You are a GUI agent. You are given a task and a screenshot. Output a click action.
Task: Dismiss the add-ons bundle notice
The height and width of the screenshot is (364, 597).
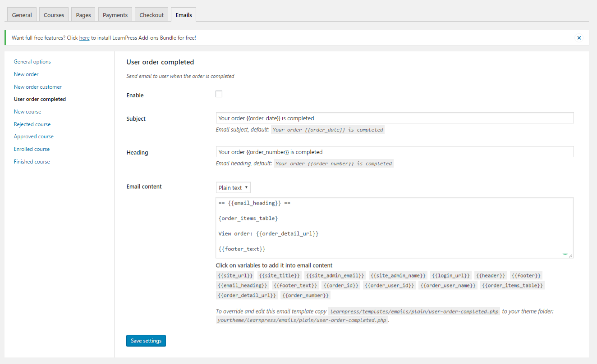click(x=579, y=38)
